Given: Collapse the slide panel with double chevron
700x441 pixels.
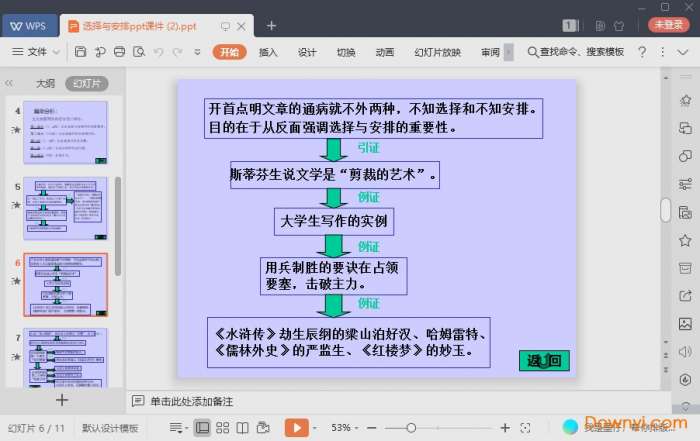Looking at the screenshot, I should (x=9, y=83).
